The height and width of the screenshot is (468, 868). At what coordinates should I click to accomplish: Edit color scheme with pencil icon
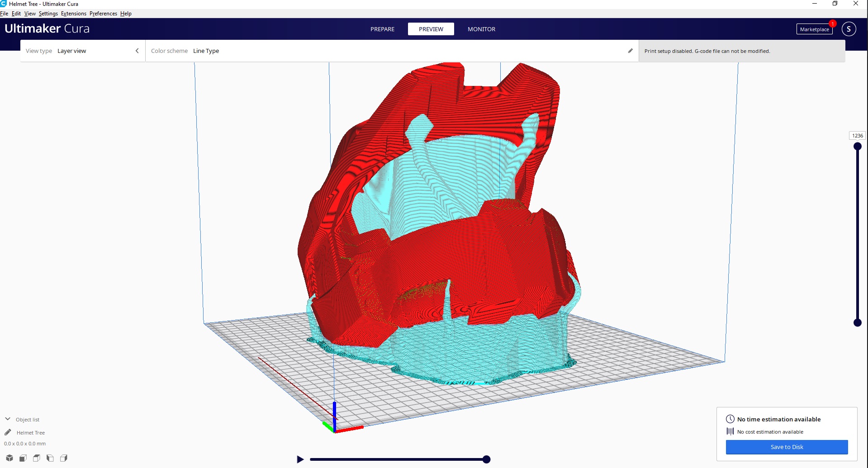point(630,51)
